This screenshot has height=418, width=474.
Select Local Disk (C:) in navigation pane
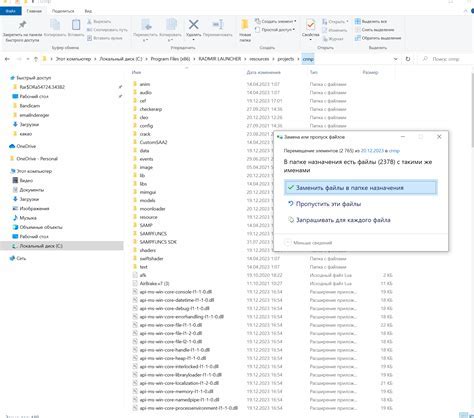point(41,246)
